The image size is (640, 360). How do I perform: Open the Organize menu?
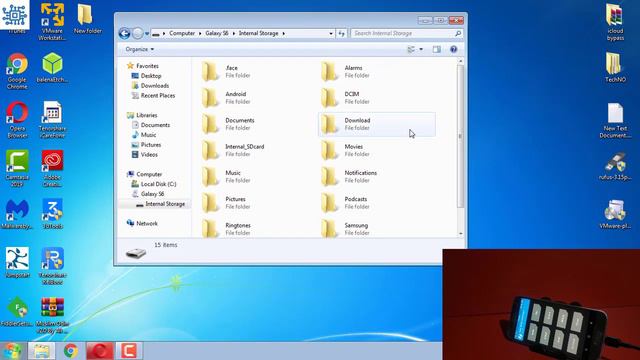pyautogui.click(x=140, y=49)
